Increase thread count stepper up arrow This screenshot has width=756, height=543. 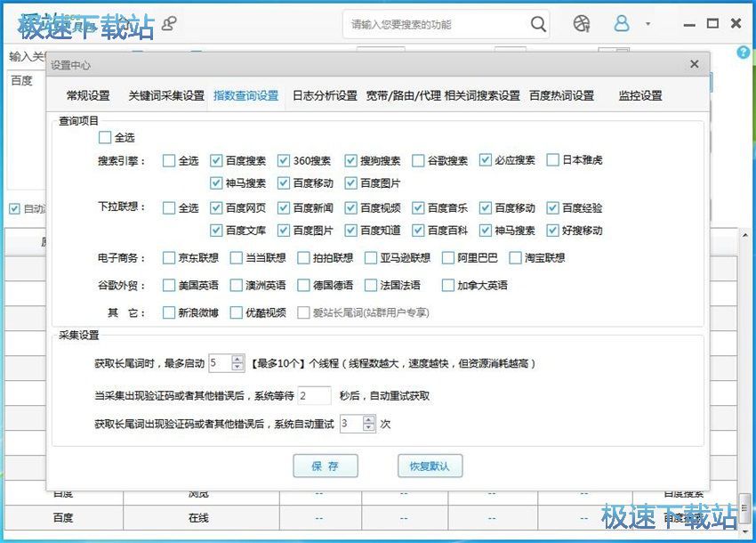[237, 359]
